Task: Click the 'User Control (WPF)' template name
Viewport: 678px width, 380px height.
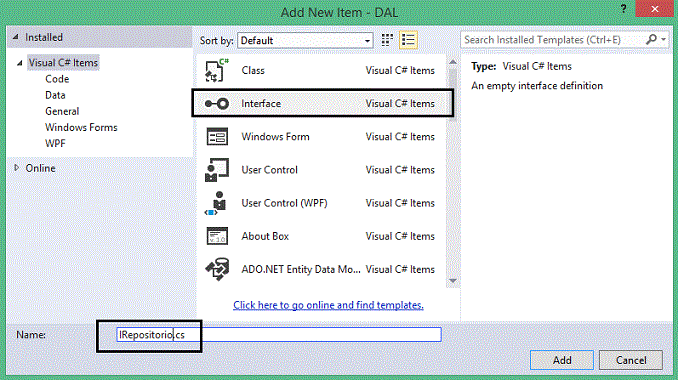Action: tap(284, 203)
